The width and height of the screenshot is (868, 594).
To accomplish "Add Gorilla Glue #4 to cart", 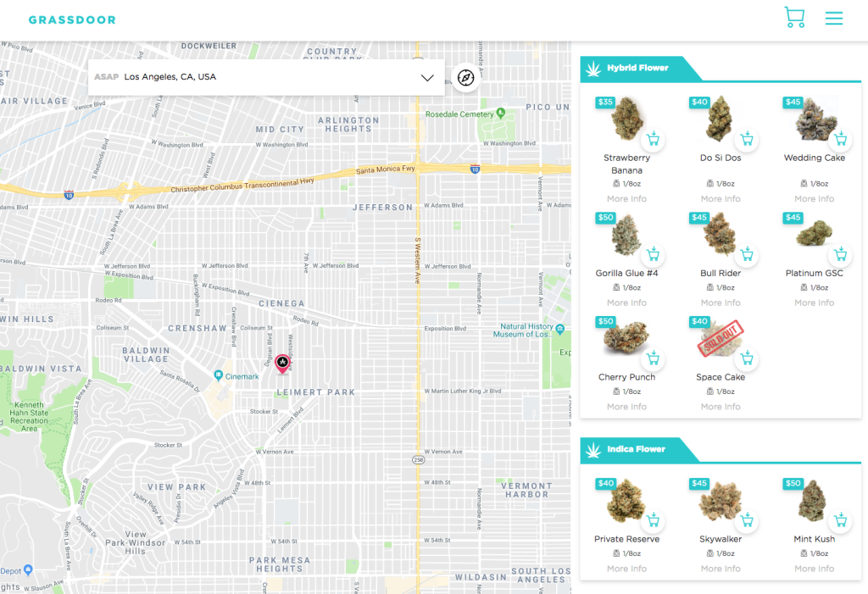I will pyautogui.click(x=654, y=255).
